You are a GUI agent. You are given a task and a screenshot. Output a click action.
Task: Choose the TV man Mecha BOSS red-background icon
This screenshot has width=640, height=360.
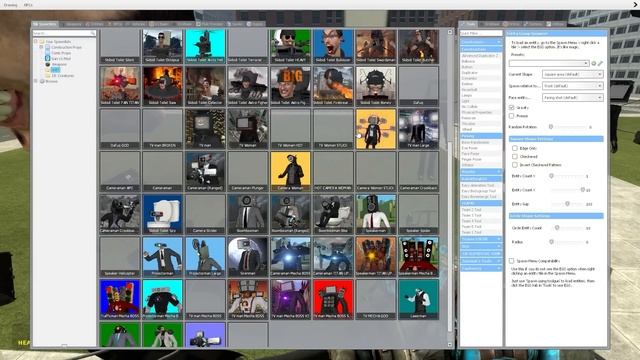point(333,299)
